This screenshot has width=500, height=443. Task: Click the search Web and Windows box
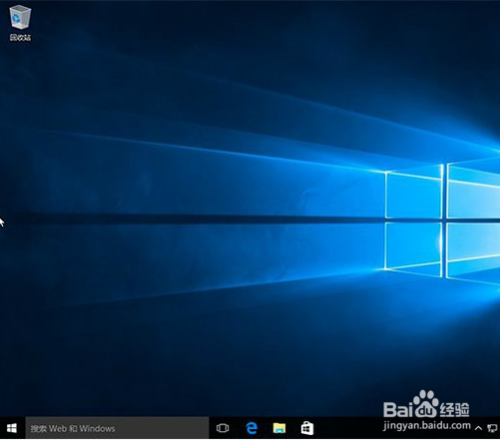tap(117, 428)
